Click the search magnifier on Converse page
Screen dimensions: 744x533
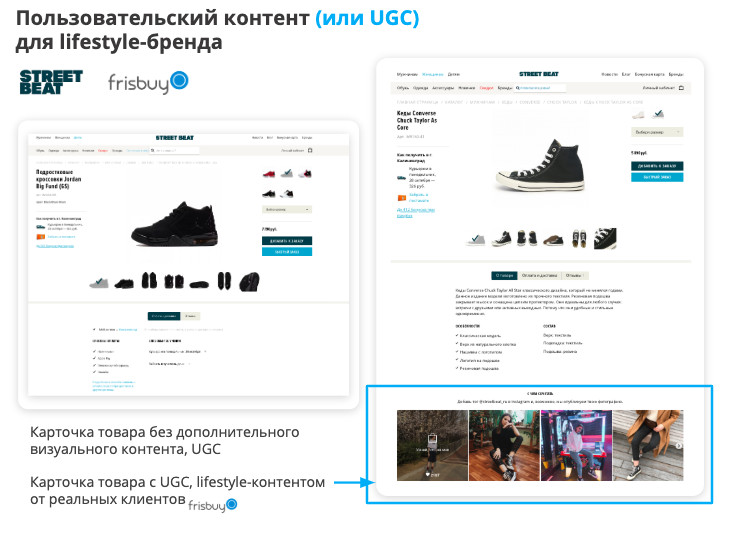(518, 88)
